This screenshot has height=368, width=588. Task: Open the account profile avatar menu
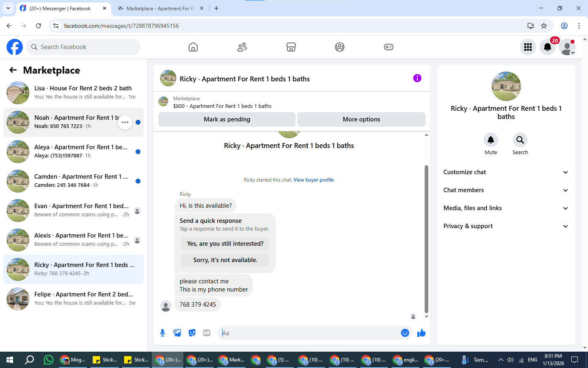567,47
